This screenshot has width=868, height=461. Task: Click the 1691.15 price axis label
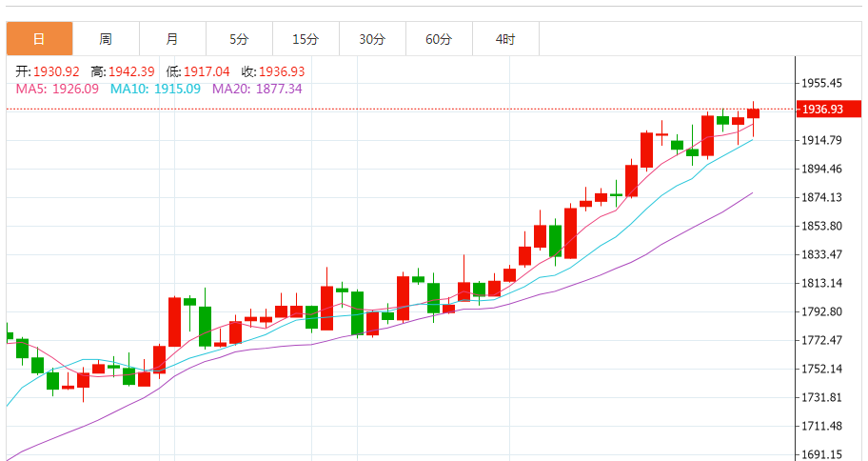pos(822,454)
